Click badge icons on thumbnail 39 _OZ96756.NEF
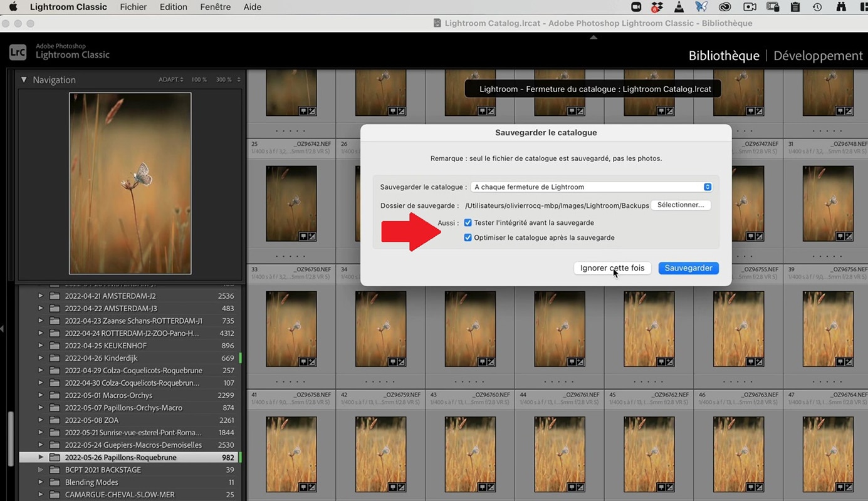This screenshot has height=501, width=868. click(x=844, y=362)
